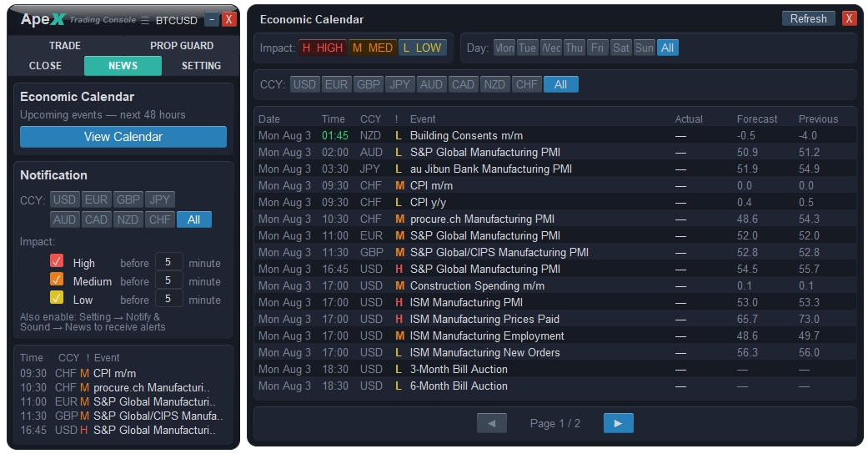The width and height of the screenshot is (868, 454).
Task: Filter calendar currency to EUR
Action: point(337,84)
